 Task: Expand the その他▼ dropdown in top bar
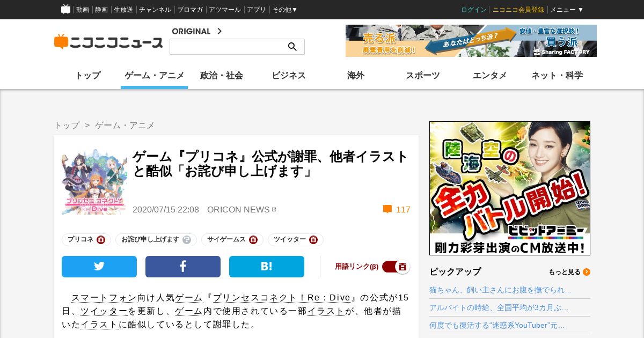[285, 10]
